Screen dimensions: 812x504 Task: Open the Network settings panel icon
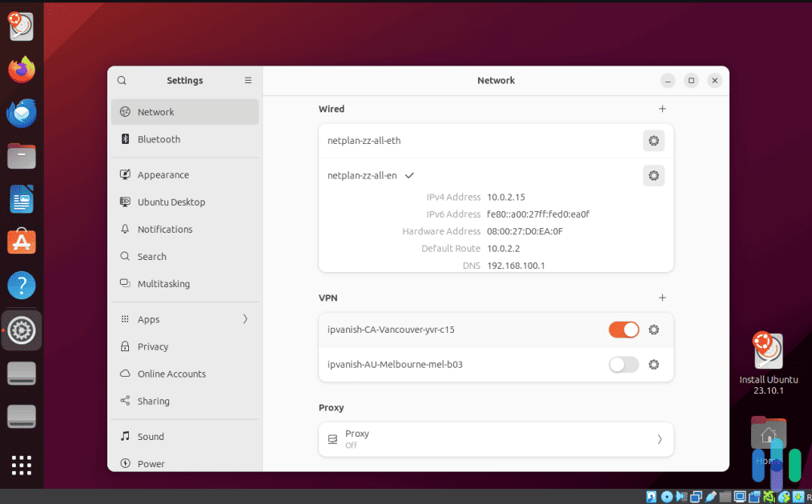[x=124, y=112]
